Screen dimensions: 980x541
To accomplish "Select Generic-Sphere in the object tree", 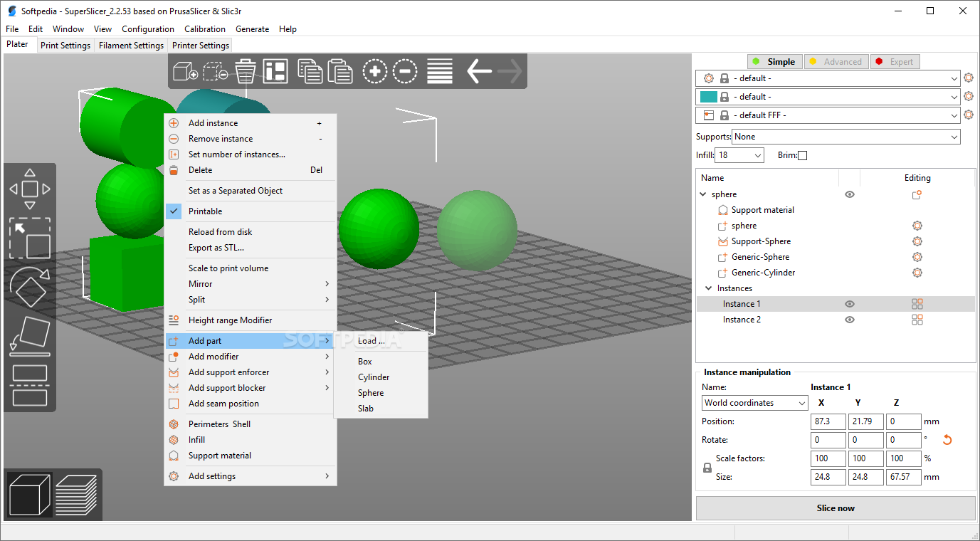I will click(x=760, y=257).
